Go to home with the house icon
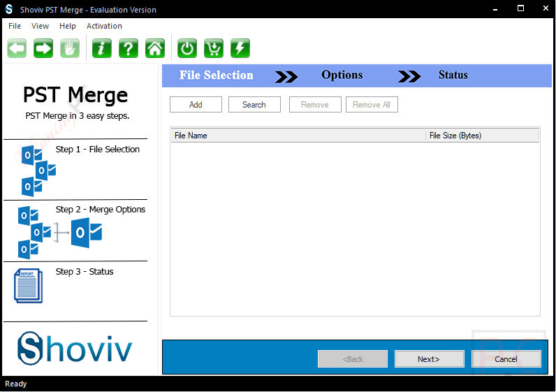This screenshot has width=556, height=392. click(155, 48)
